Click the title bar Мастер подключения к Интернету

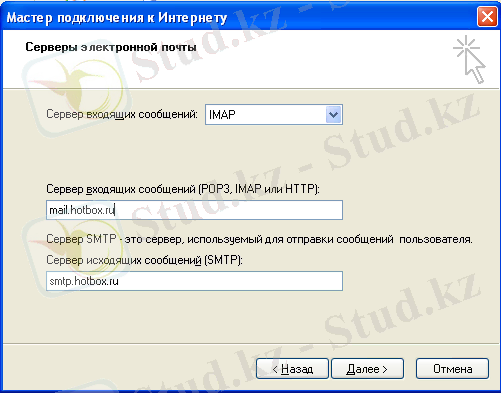click(117, 17)
